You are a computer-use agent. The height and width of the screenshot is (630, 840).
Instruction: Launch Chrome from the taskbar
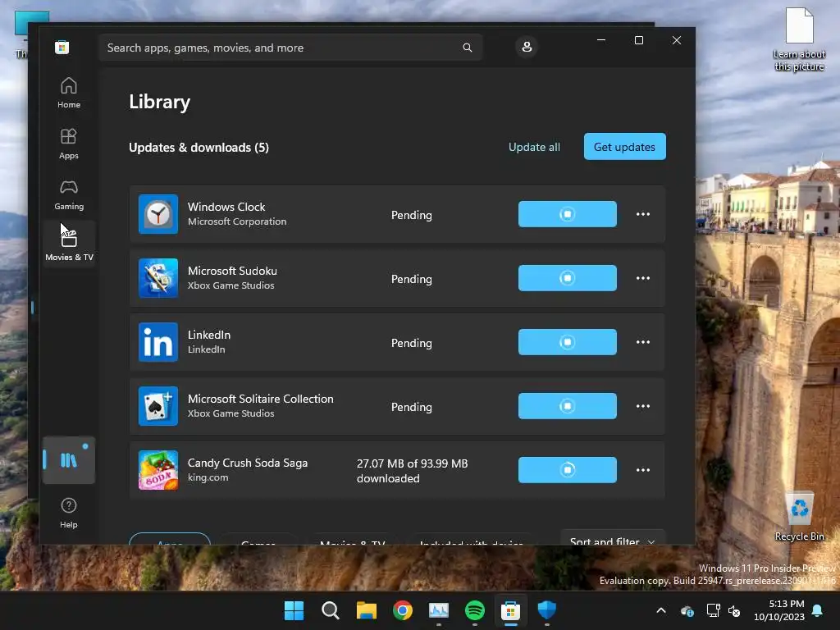(x=402, y=610)
